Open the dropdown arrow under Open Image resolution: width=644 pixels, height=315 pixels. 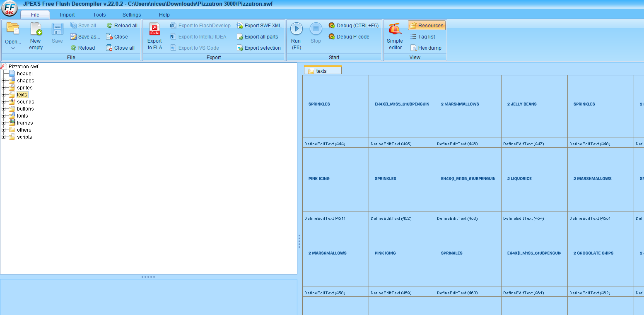13,48
